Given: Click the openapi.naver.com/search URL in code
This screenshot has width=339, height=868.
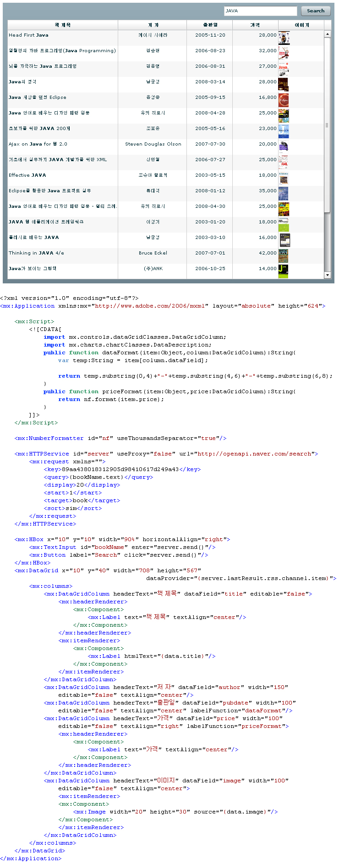Looking at the screenshot, I should pos(255,454).
